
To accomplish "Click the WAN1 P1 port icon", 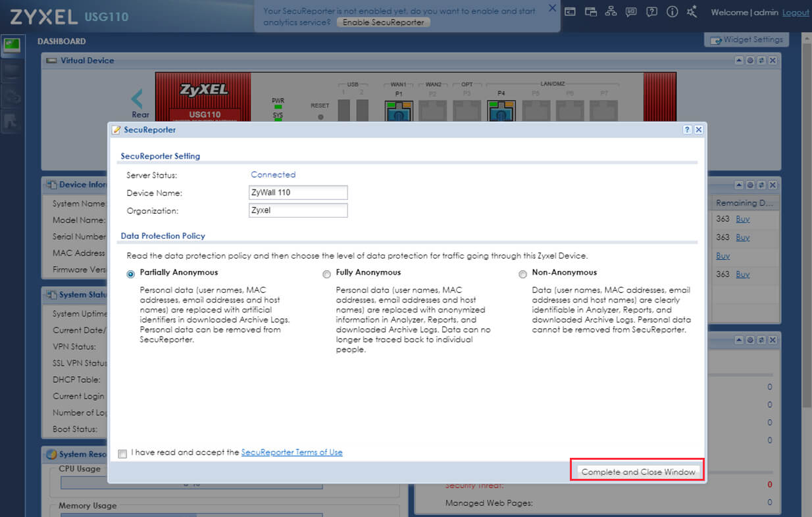I will [399, 111].
